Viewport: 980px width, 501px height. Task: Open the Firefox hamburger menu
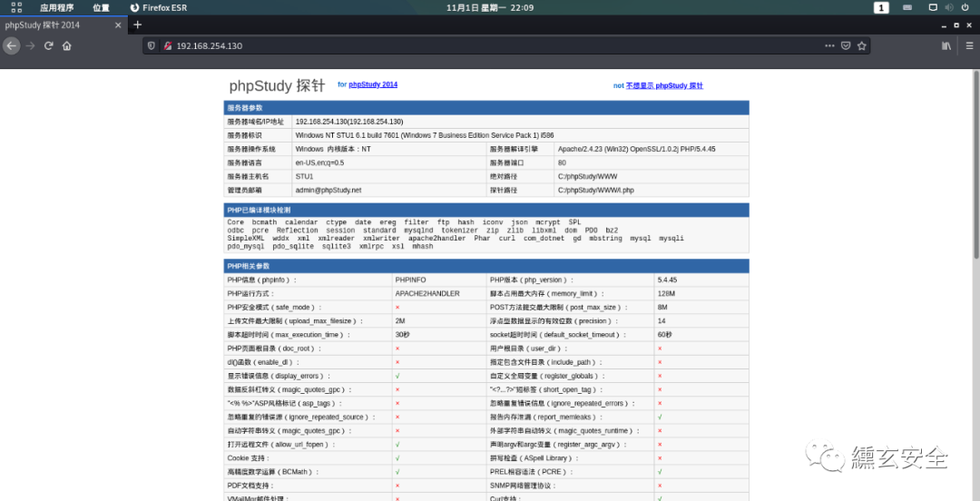969,45
